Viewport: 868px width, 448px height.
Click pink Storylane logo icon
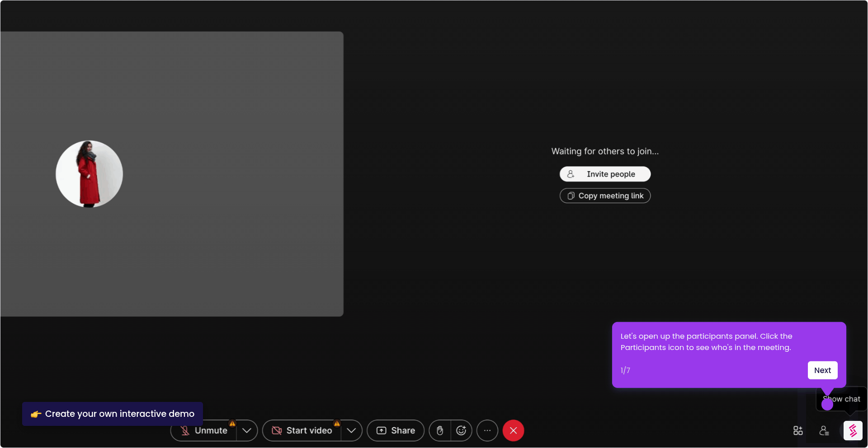pyautogui.click(x=853, y=431)
